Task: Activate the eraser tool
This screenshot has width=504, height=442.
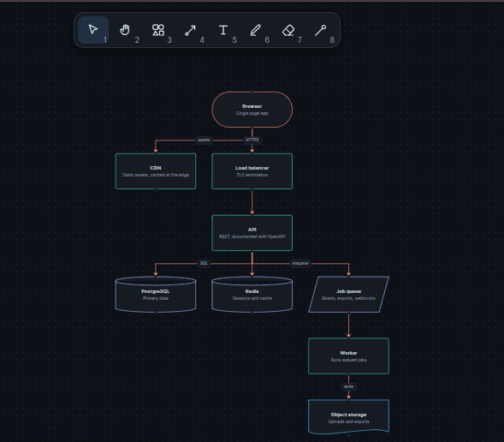Action: pos(288,30)
